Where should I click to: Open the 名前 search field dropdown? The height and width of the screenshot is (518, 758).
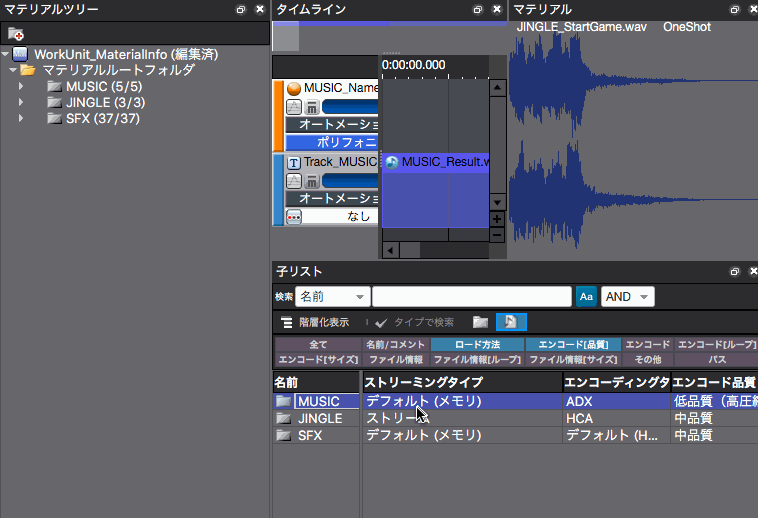tap(332, 297)
